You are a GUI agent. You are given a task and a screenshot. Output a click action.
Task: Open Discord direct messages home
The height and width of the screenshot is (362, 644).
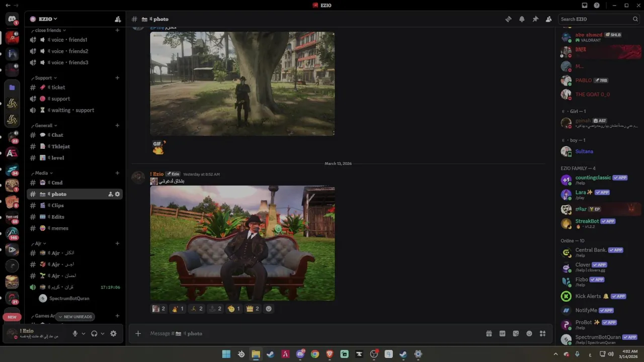(x=12, y=19)
